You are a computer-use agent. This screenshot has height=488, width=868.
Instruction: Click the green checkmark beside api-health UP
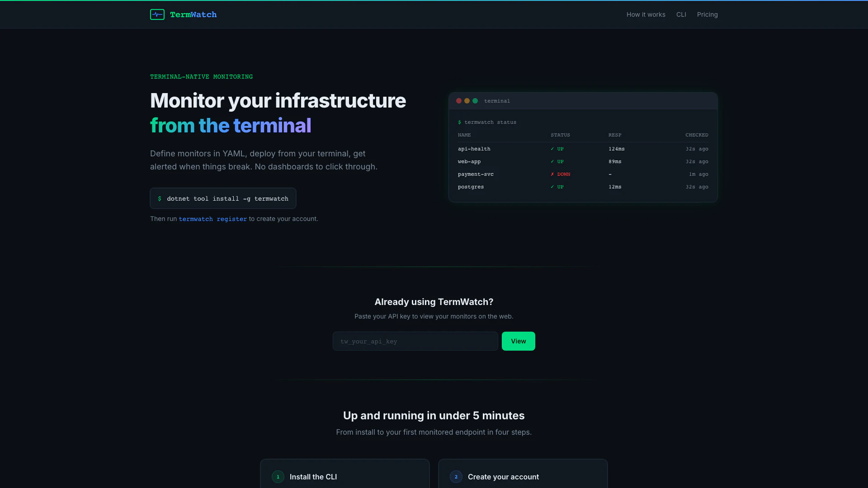tap(552, 149)
